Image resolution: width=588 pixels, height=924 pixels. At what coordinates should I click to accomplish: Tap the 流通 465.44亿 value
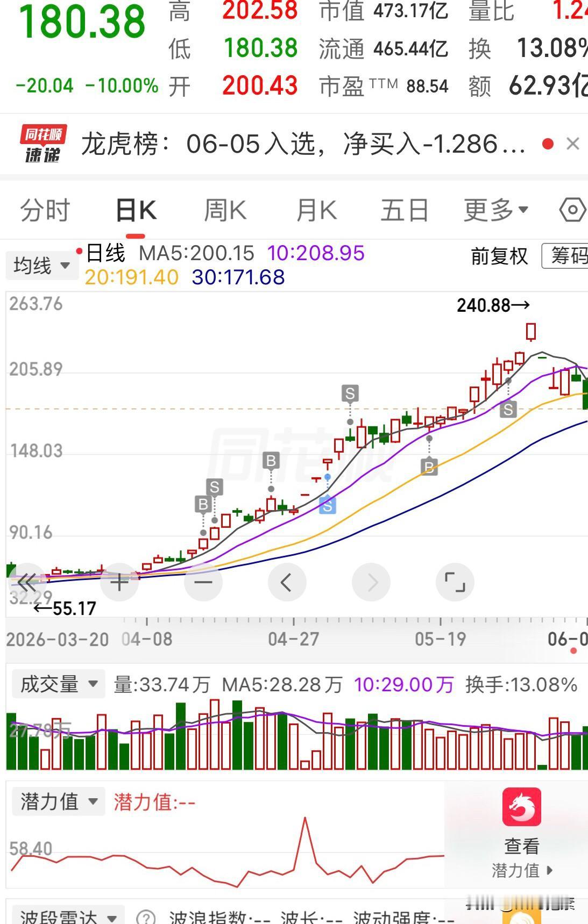pos(384,49)
